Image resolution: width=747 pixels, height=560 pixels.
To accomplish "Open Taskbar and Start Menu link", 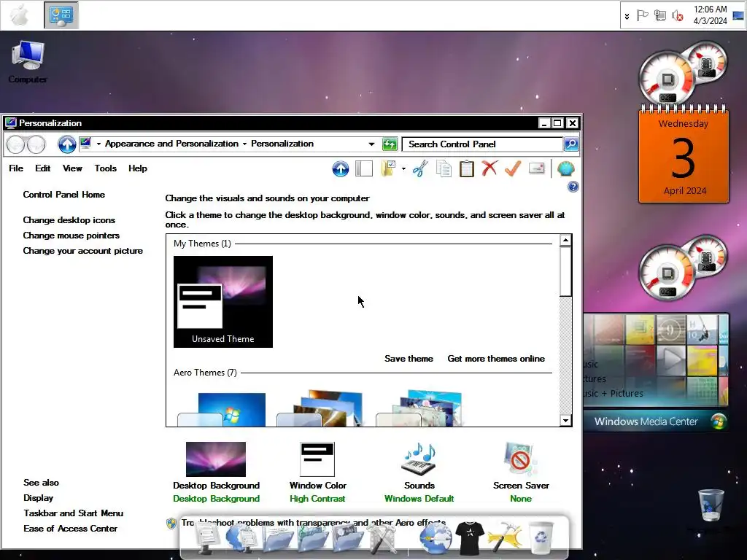I will tap(74, 513).
